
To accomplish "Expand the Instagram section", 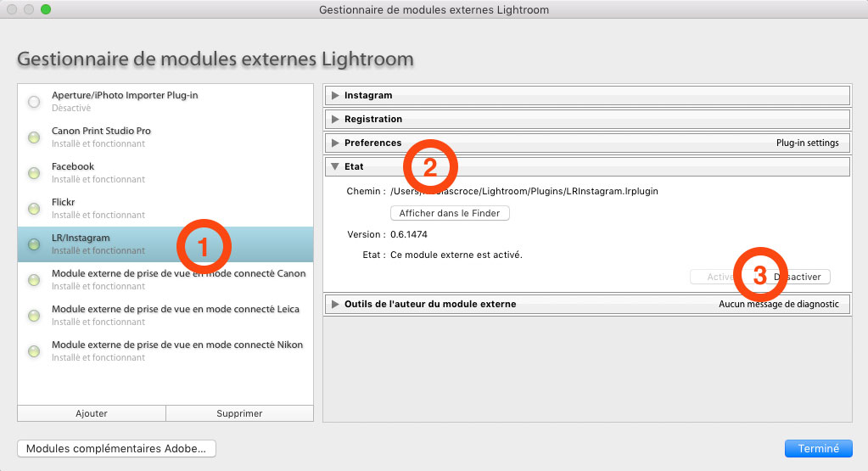I will tap(336, 96).
